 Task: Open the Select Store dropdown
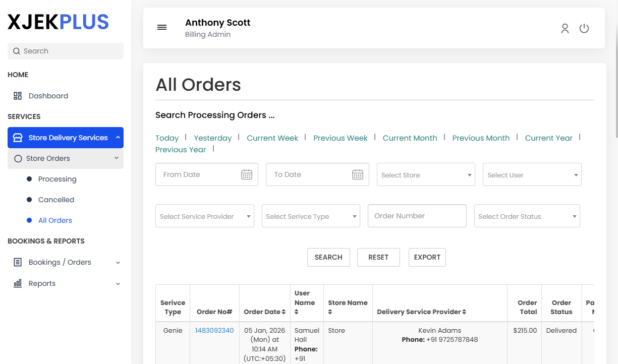pyautogui.click(x=425, y=174)
